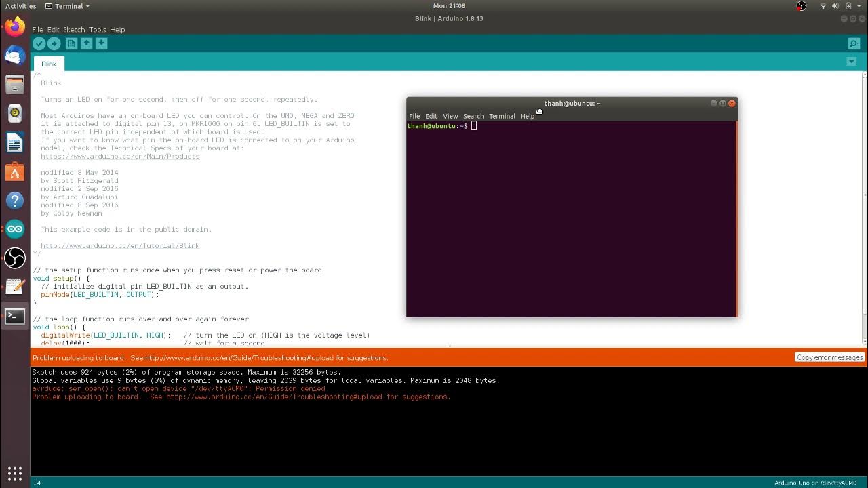This screenshot has width=868, height=488.
Task: Show Applications grid at dock bottom
Action: pyautogui.click(x=15, y=473)
